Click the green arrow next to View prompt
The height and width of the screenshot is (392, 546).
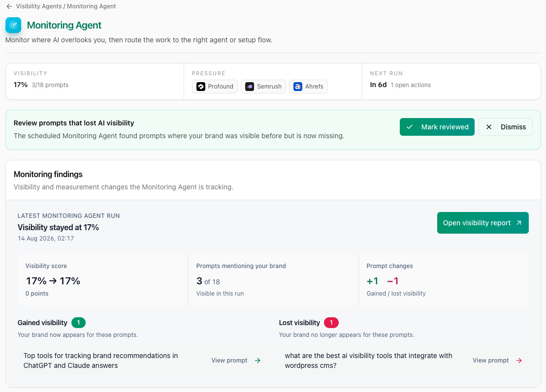coord(257,361)
